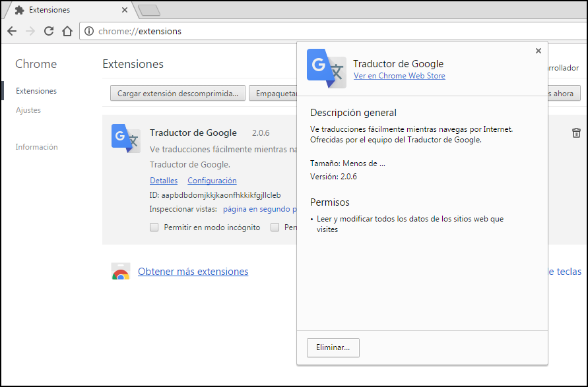Click the browser back arrow

[x=12, y=31]
